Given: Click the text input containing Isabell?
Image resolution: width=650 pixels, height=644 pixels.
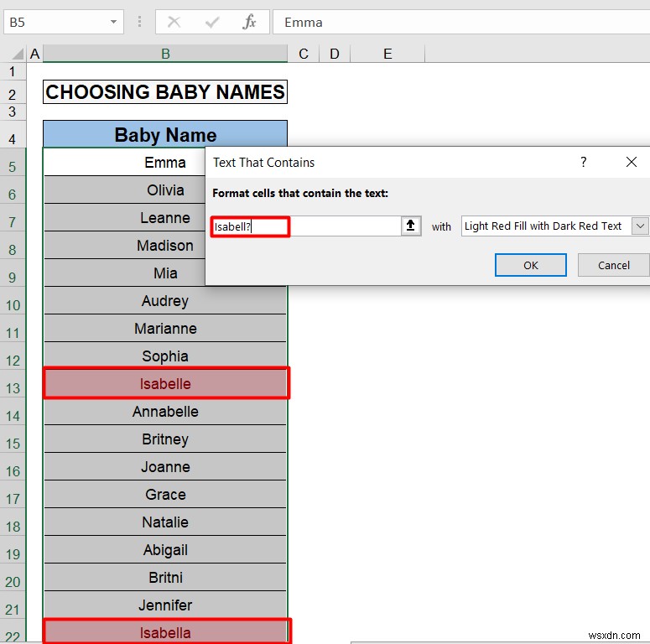Looking at the screenshot, I should [x=305, y=226].
